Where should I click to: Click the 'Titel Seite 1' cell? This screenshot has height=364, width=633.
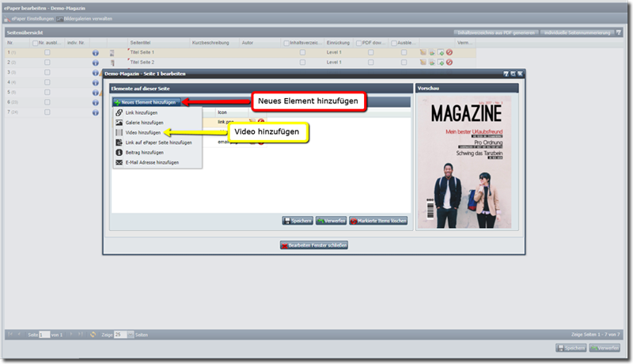coord(158,52)
